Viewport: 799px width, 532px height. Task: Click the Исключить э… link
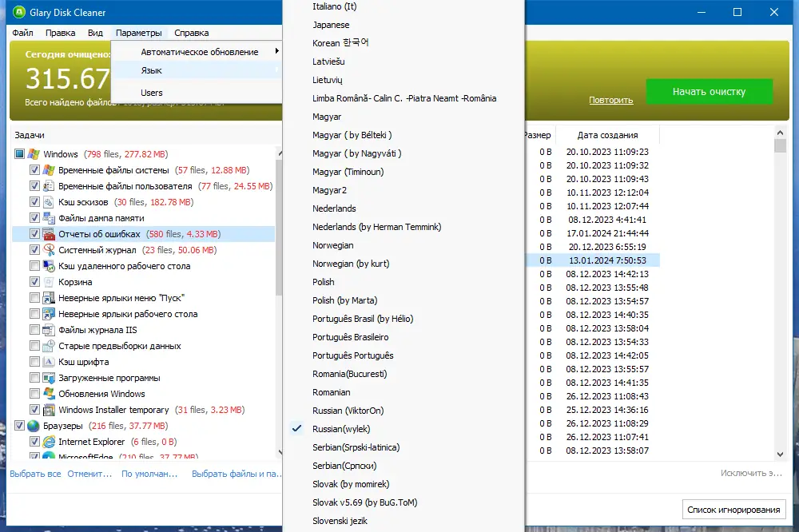point(751,474)
